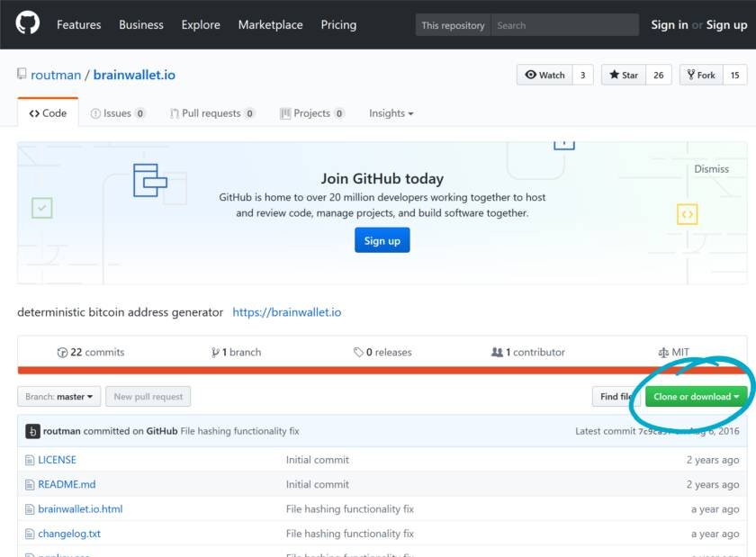Screen dimensions: 756x557
Task: Click Sign up in the header
Action: click(726, 24)
